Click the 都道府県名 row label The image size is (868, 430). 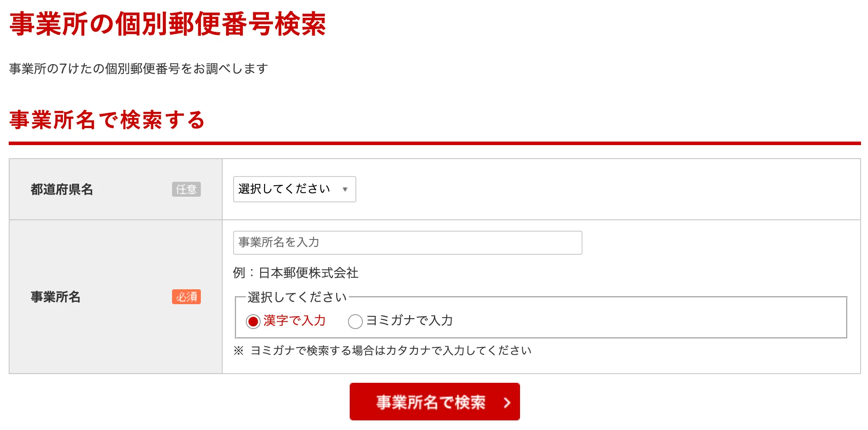coord(62,189)
